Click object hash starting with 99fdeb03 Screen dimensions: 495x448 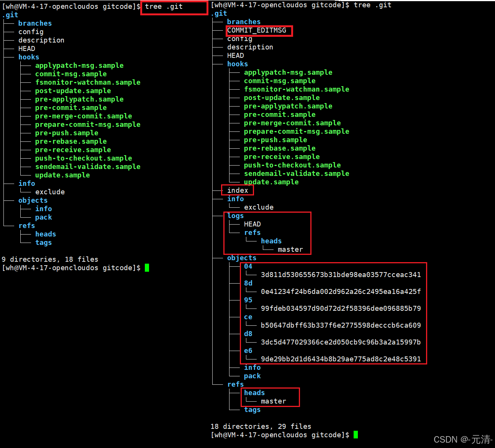[341, 309]
